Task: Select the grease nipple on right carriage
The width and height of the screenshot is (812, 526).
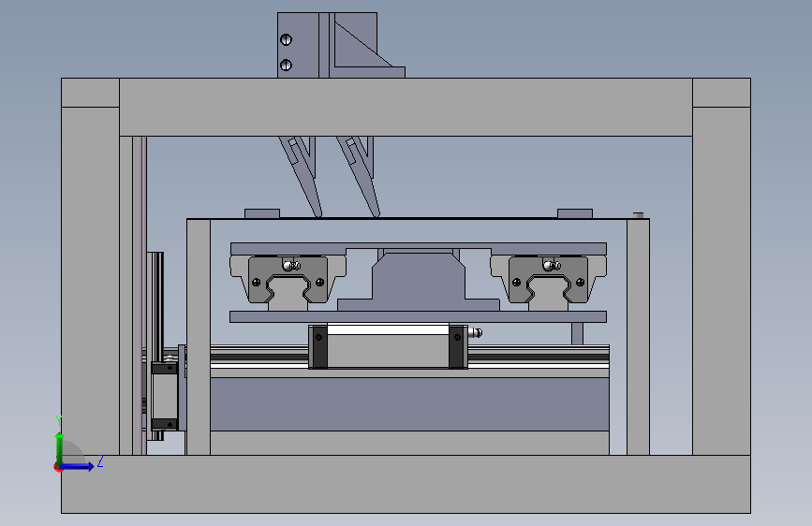Action: [552, 266]
